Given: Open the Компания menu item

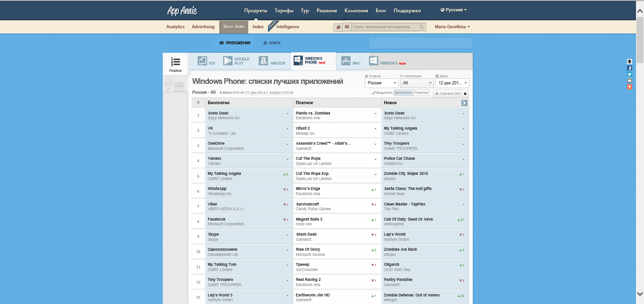Looking at the screenshot, I should [x=356, y=10].
